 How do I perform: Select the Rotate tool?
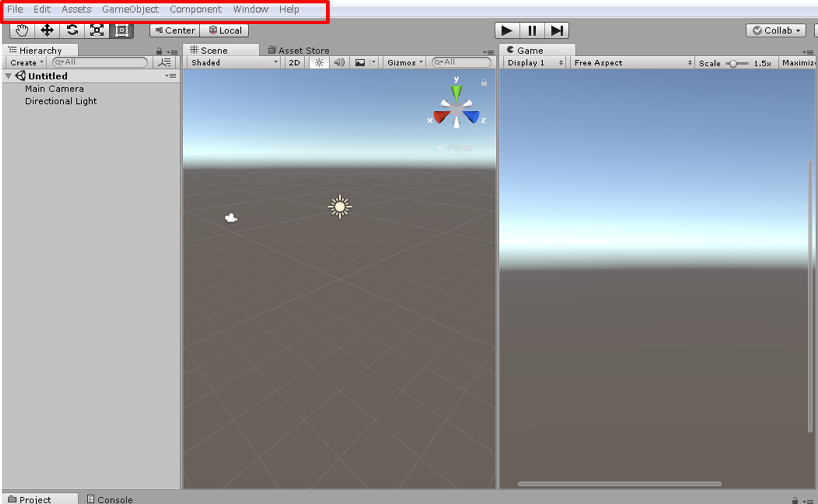(x=72, y=30)
